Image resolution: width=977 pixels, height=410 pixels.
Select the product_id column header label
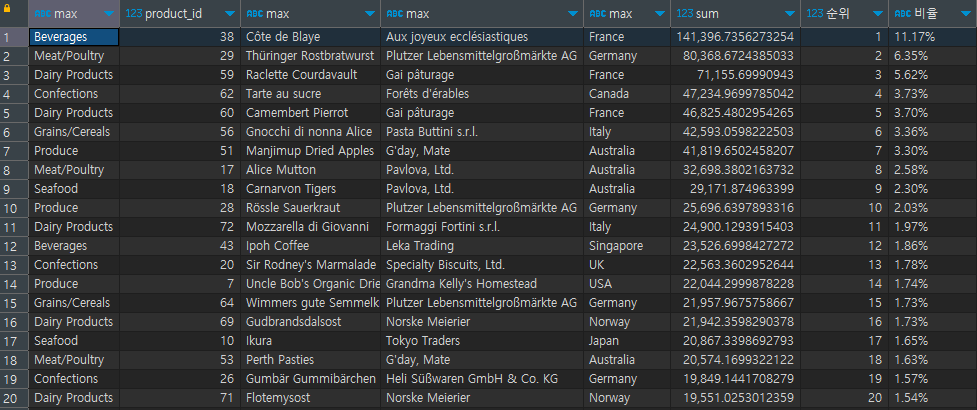pyautogui.click(x=173, y=14)
